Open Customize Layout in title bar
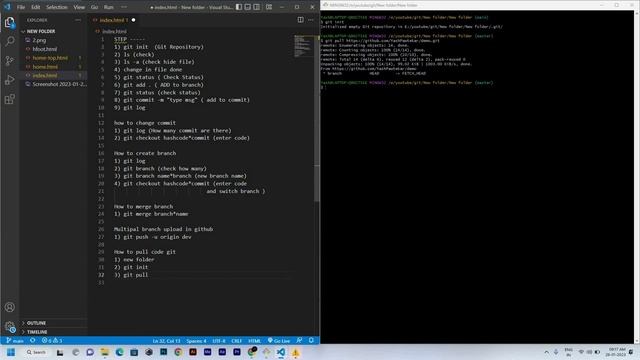 (269, 7)
